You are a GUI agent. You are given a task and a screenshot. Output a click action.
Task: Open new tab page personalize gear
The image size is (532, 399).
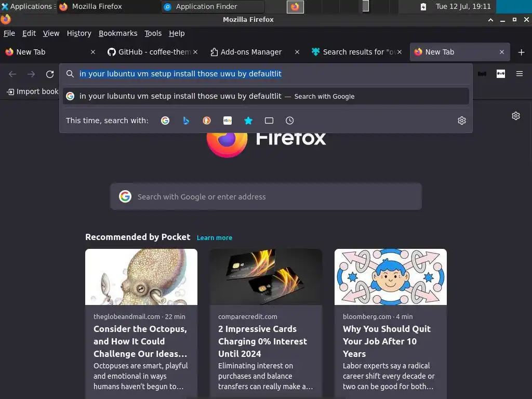pos(516,116)
